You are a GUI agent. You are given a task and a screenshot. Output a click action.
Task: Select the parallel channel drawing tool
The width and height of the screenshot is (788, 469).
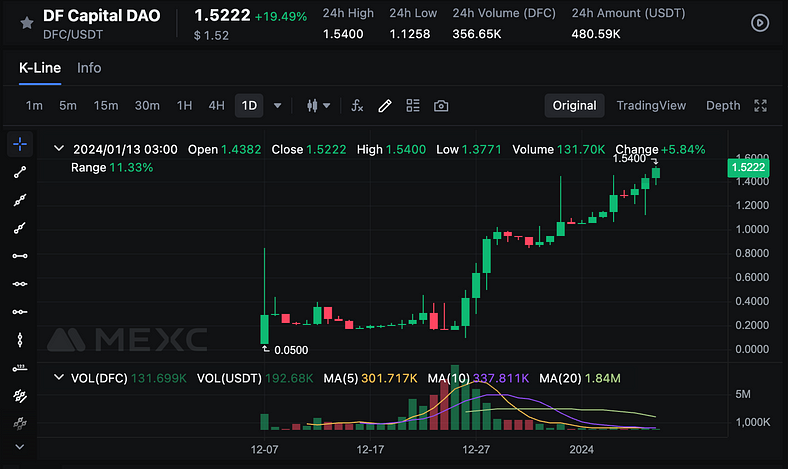(20, 397)
